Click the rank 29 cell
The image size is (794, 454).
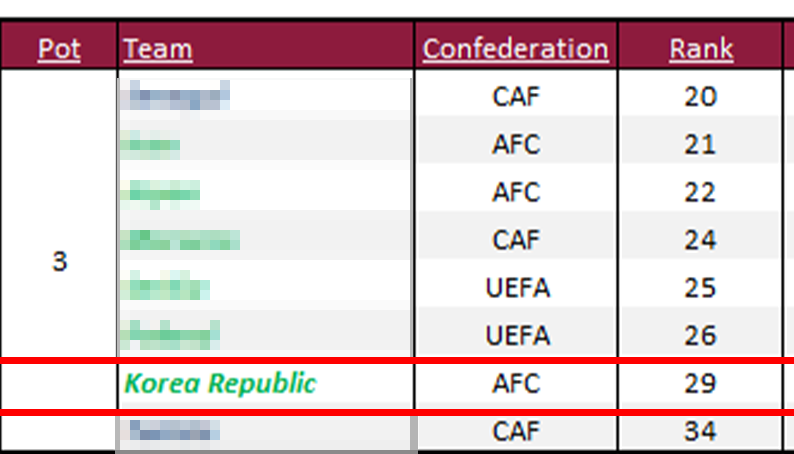pos(700,383)
